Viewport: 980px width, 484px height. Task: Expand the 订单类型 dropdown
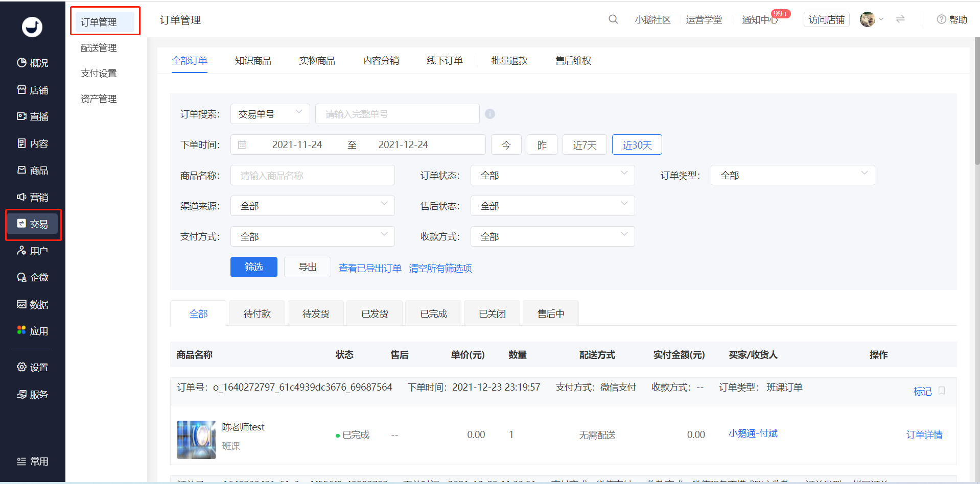793,175
